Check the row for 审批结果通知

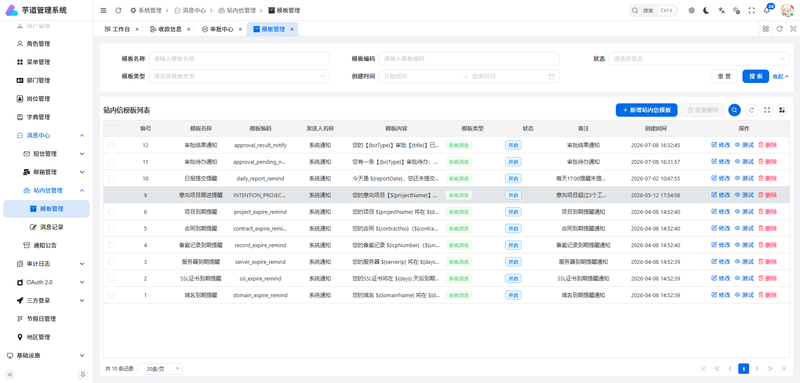pyautogui.click(x=111, y=145)
